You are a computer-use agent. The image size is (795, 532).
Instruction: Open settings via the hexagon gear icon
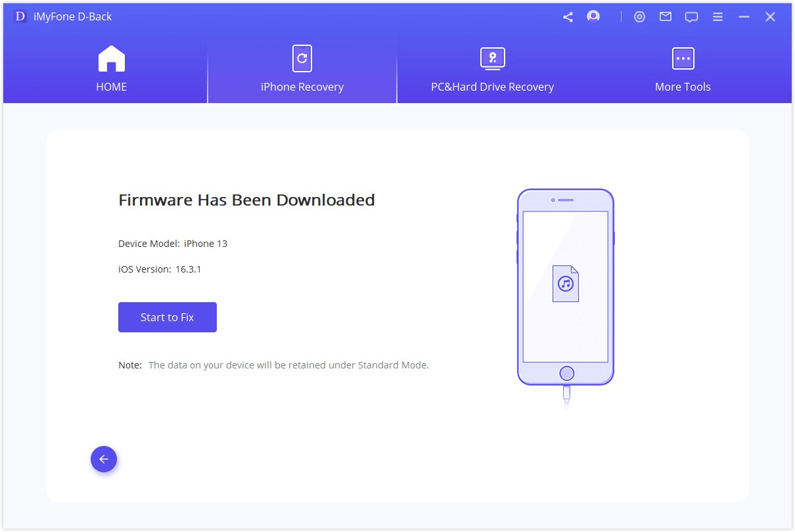pyautogui.click(x=639, y=17)
